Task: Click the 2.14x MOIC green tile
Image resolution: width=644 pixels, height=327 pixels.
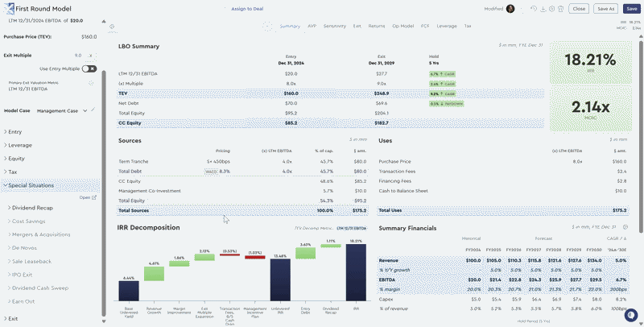Action: 590,110
